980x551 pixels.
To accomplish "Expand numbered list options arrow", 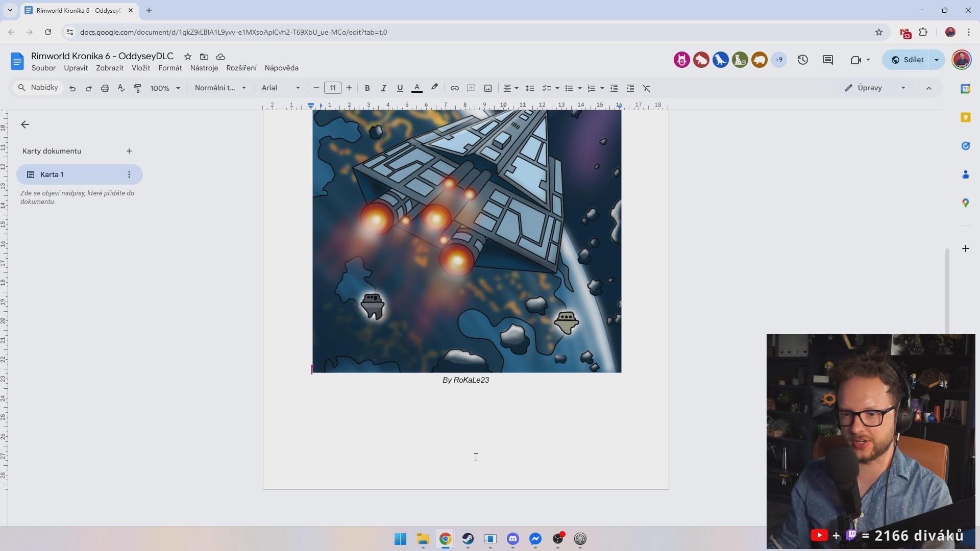I will click(x=602, y=88).
